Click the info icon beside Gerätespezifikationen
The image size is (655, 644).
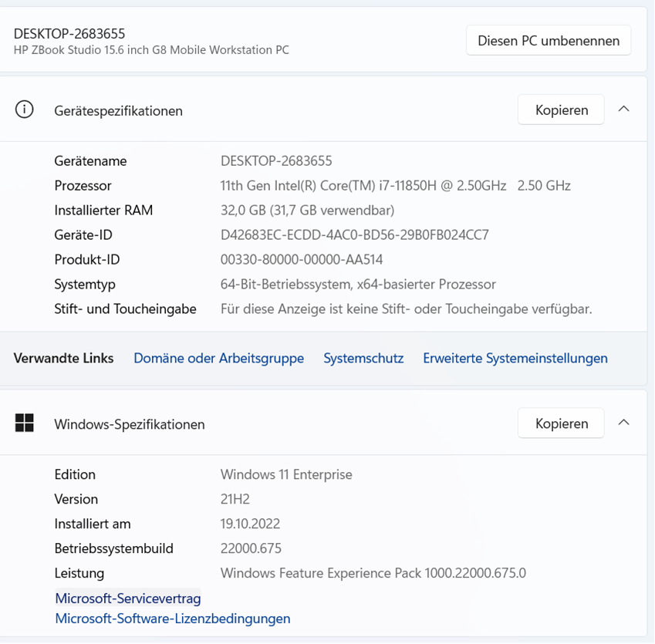[25, 110]
